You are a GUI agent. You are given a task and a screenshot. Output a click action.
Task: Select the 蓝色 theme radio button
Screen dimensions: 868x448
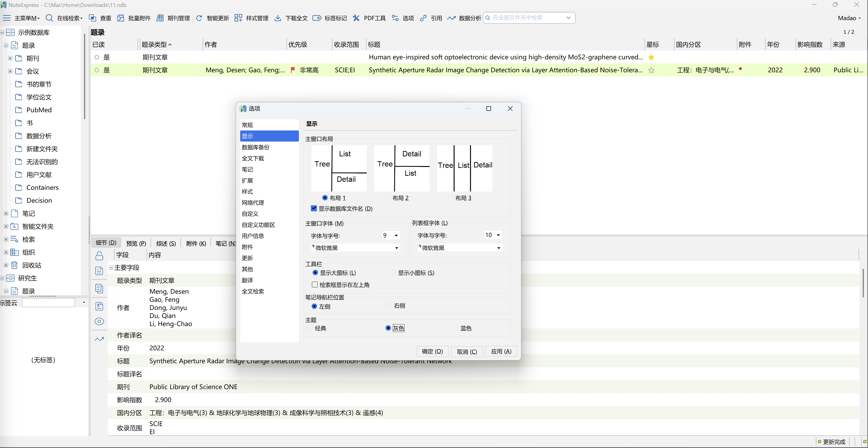455,328
